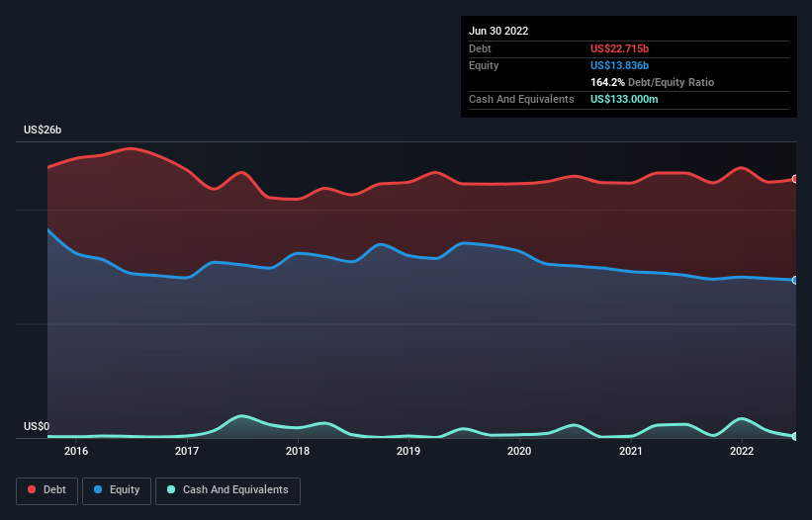Click the 2022 x-axis label
812x520 pixels.
click(x=742, y=451)
